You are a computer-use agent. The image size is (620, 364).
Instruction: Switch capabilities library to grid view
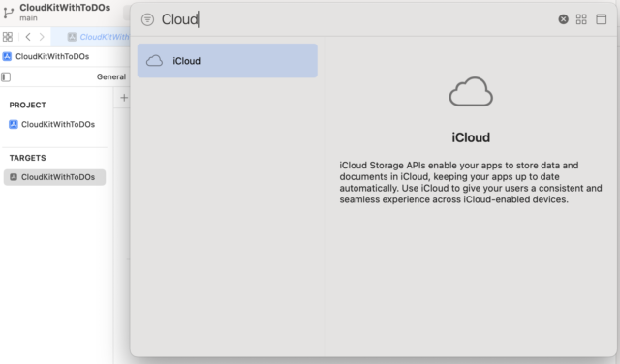coord(581,19)
